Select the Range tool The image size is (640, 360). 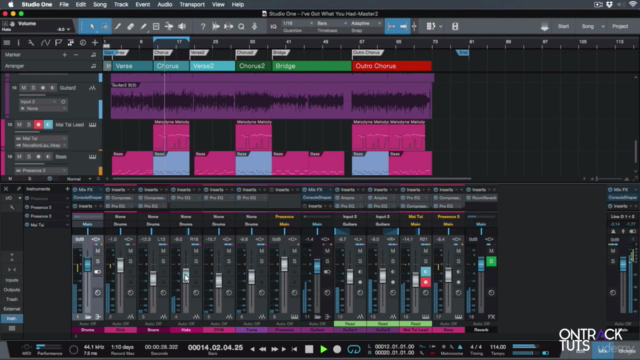pos(105,27)
